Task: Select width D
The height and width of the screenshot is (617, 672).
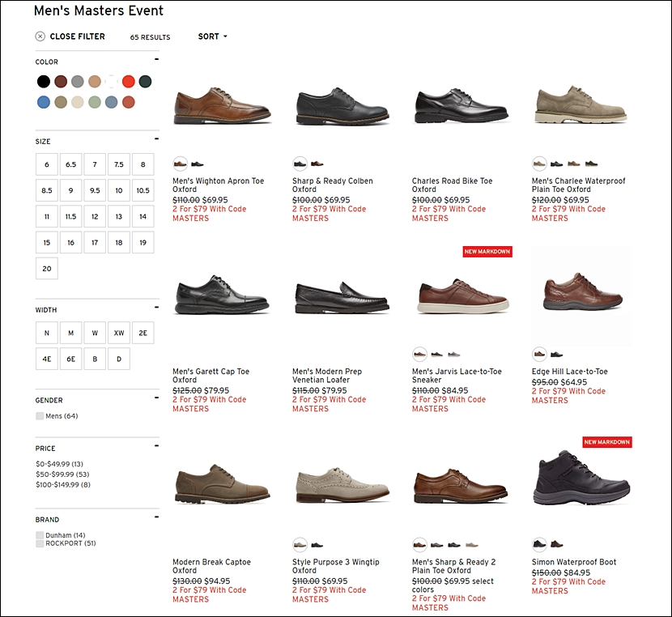Action: pyautogui.click(x=119, y=359)
